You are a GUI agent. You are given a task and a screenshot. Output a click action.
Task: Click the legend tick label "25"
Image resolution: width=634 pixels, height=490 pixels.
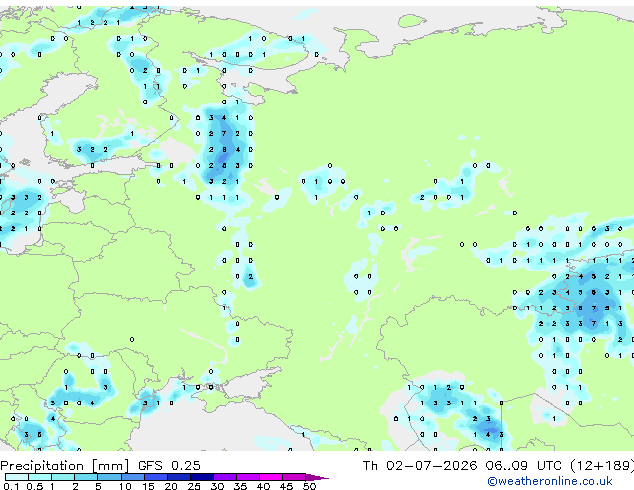point(194,486)
